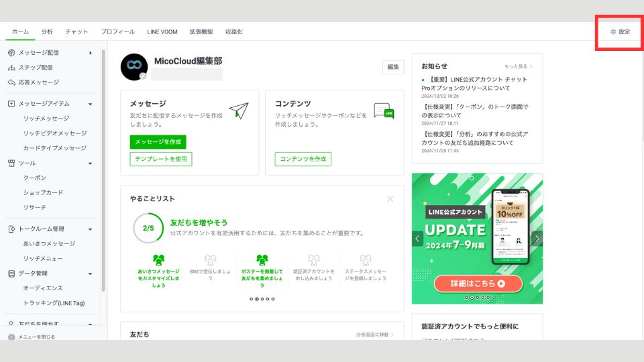
Task: Select あいさつメッセージをカスタマイズ task icon
Action: [x=158, y=259]
